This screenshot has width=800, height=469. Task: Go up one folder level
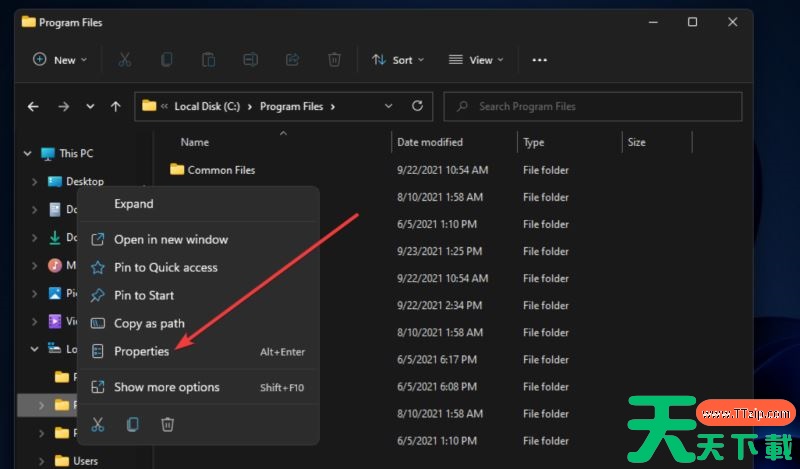point(116,107)
